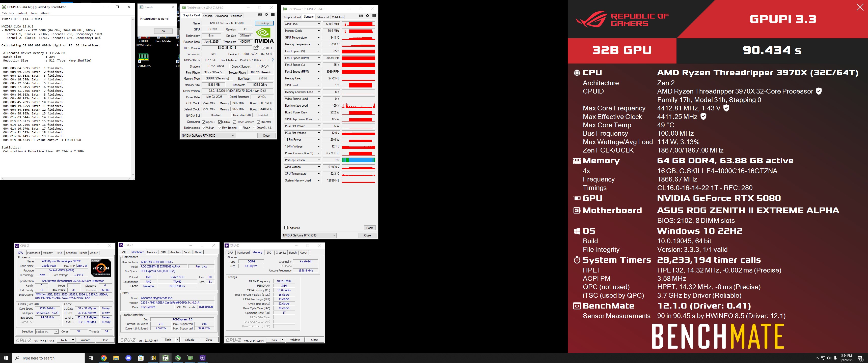Click NVIDIA logo in GPU-Z
Viewport: 868px width, 363px height.
pyautogui.click(x=264, y=36)
